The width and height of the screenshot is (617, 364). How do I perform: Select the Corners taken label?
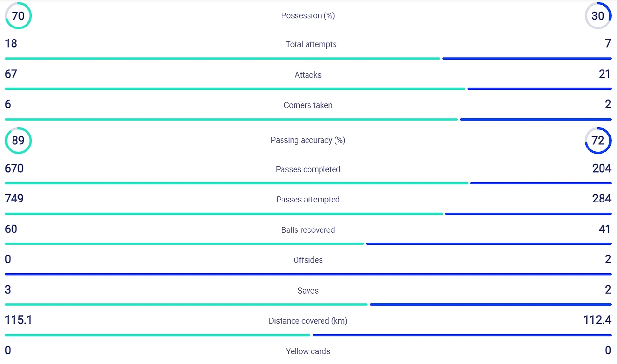click(x=308, y=105)
